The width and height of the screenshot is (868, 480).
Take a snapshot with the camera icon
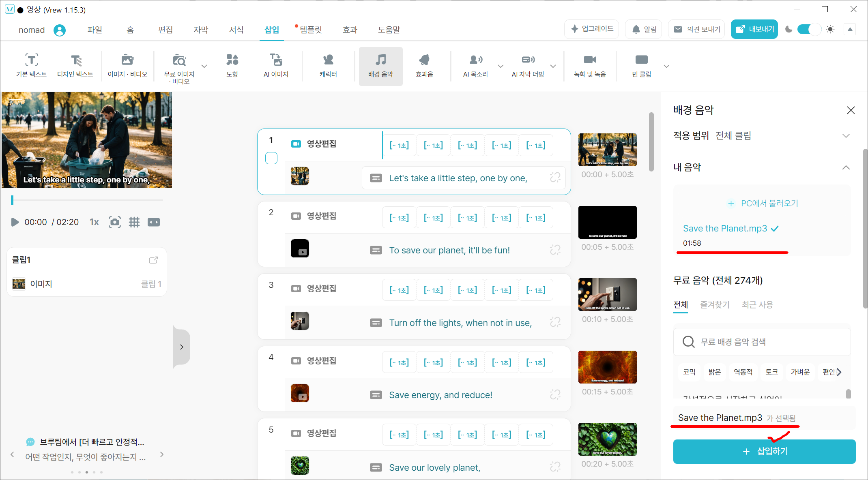pos(115,222)
